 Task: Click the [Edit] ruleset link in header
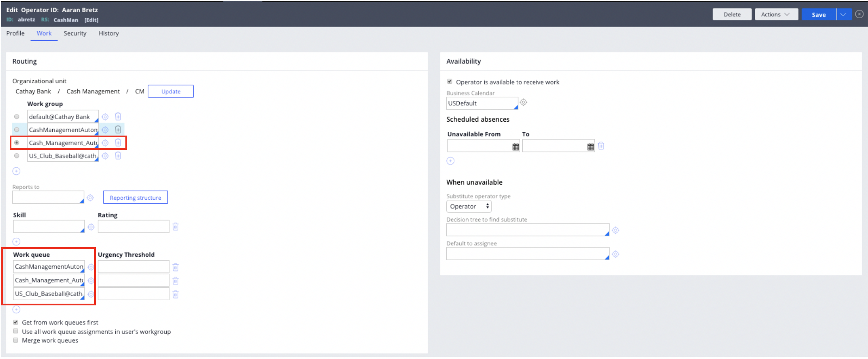tap(91, 20)
